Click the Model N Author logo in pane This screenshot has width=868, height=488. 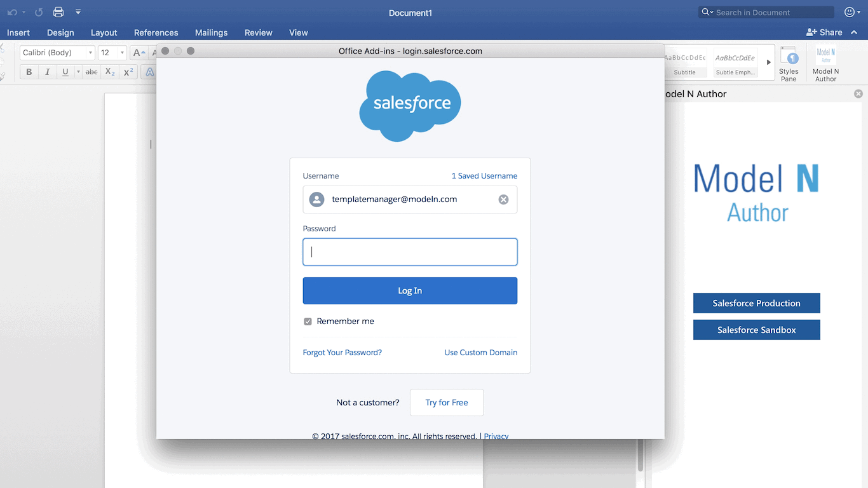pos(756,193)
